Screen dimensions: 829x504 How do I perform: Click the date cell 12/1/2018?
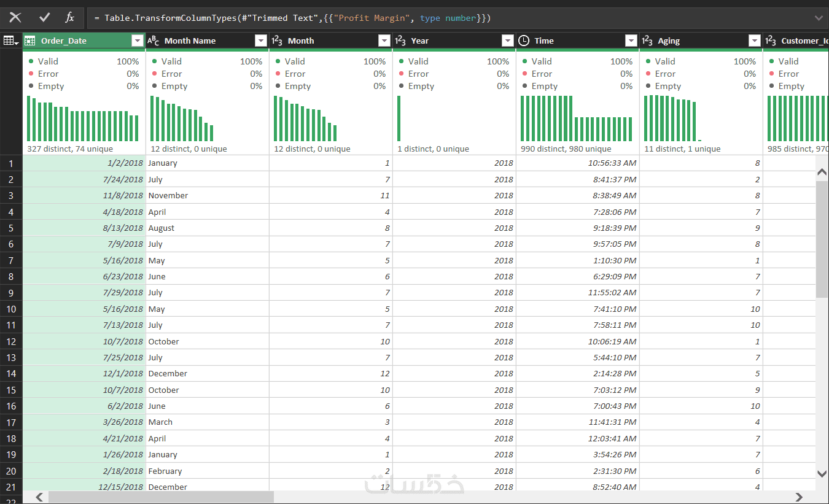click(84, 374)
